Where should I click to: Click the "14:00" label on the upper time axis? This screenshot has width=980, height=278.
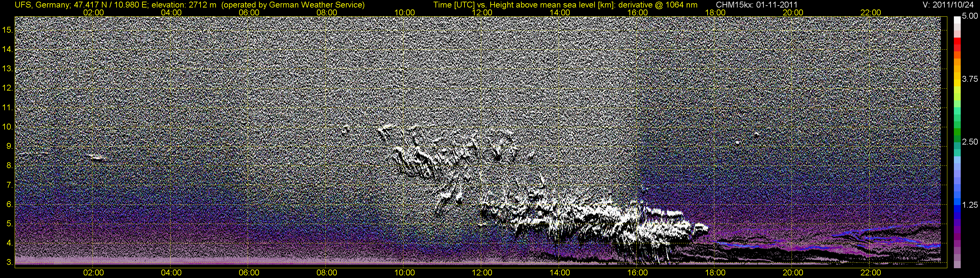pos(560,12)
